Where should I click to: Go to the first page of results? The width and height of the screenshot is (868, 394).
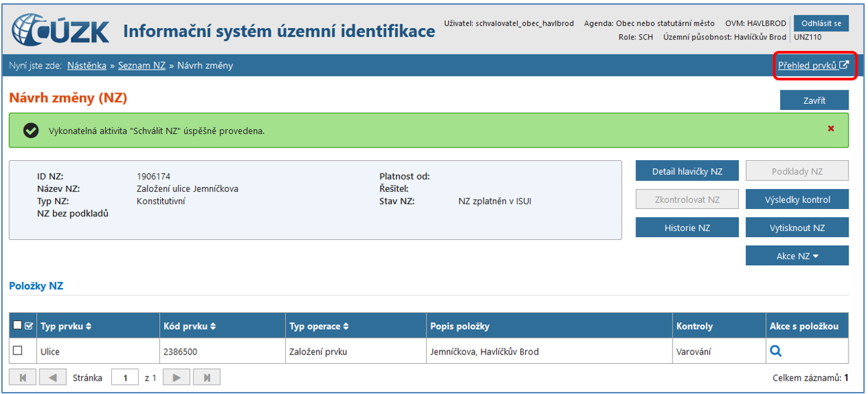(x=23, y=378)
